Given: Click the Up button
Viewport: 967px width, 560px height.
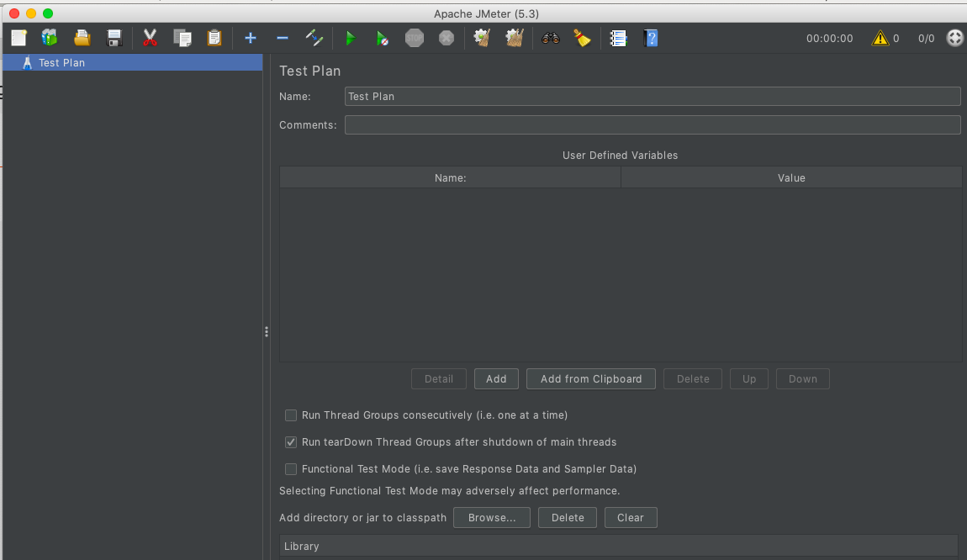Looking at the screenshot, I should 749,378.
